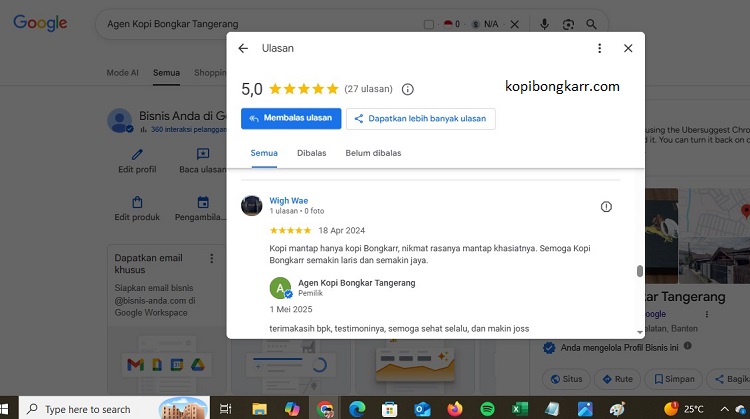Click the Membalas ulasan button
Image resolution: width=750 pixels, height=419 pixels.
291,118
